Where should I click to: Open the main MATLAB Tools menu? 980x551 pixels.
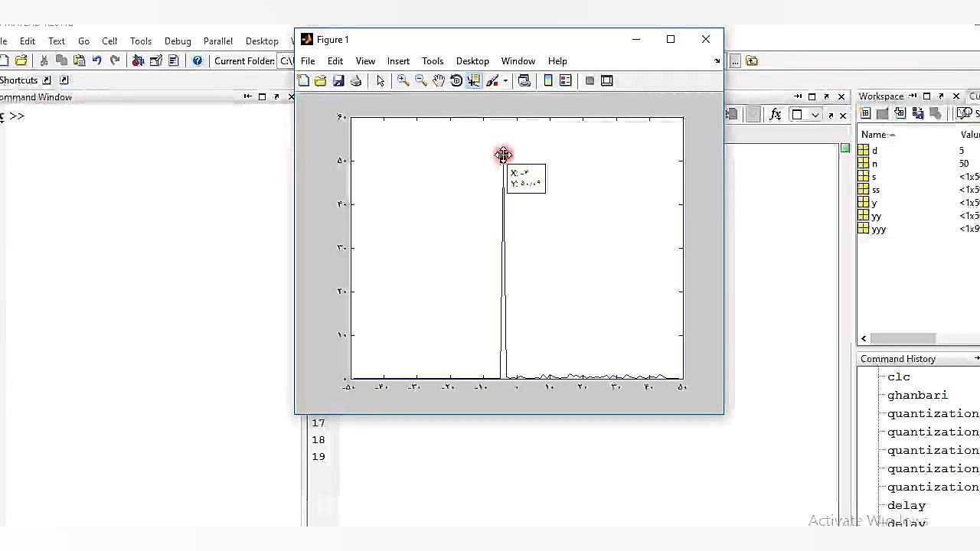point(141,41)
